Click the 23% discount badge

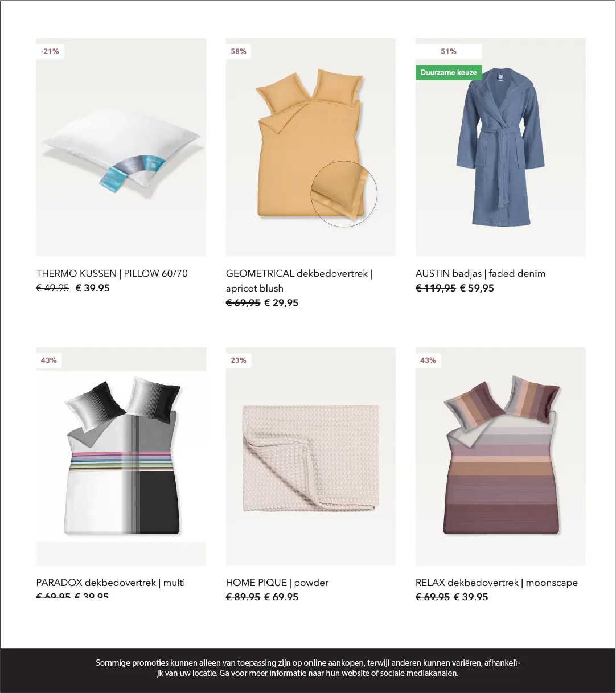click(x=239, y=360)
